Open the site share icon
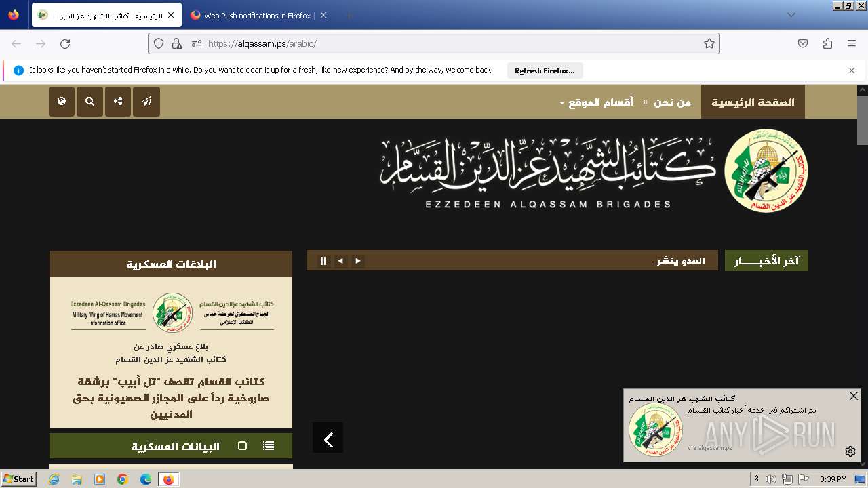 [x=118, y=102]
